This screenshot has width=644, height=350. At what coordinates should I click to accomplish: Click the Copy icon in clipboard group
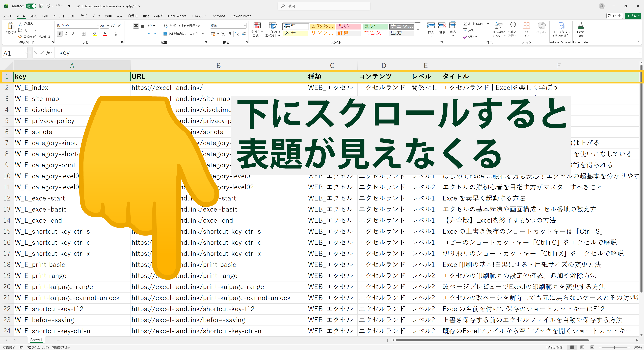pyautogui.click(x=20, y=30)
